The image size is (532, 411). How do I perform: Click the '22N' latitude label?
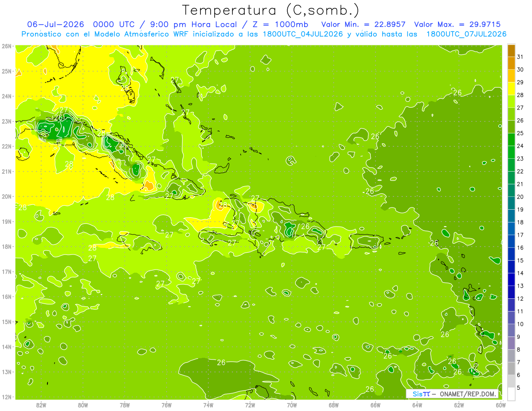(6, 146)
